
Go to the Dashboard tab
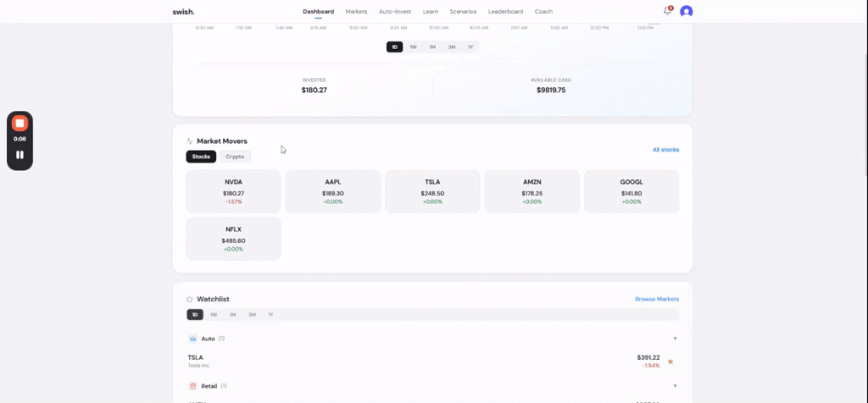(x=319, y=12)
